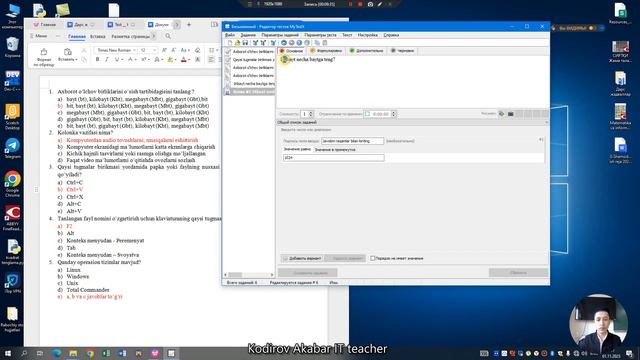Click the Dev-C++ desktop icon
Viewport: 640px width, 360px height.
click(x=12, y=81)
